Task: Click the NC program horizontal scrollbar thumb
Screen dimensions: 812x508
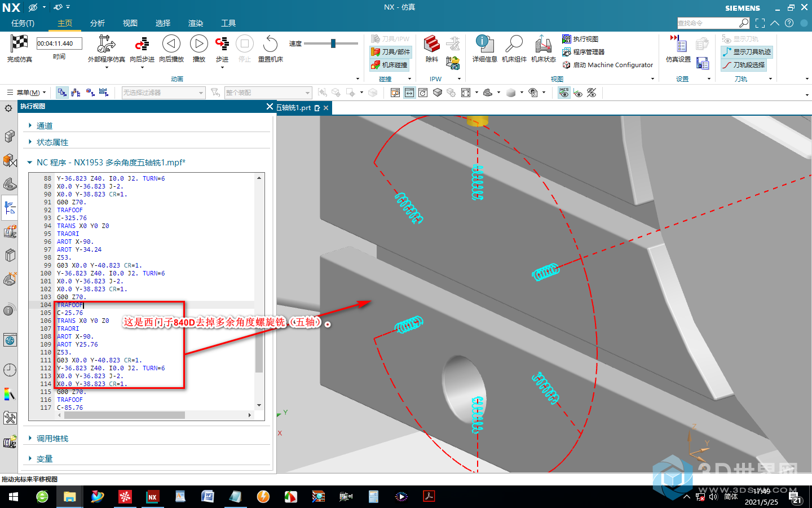Action: (x=125, y=415)
